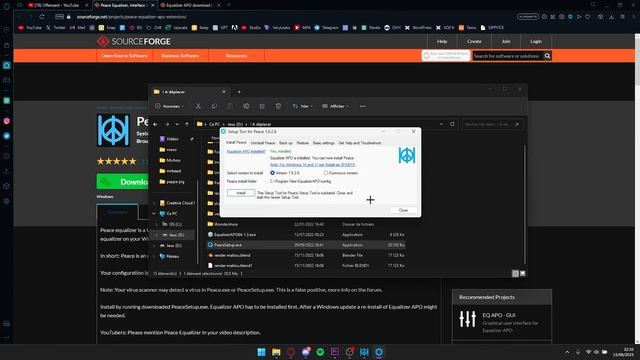Click the Up arrow in File Explorer navigation
The width and height of the screenshot is (640, 360).
(187, 124)
